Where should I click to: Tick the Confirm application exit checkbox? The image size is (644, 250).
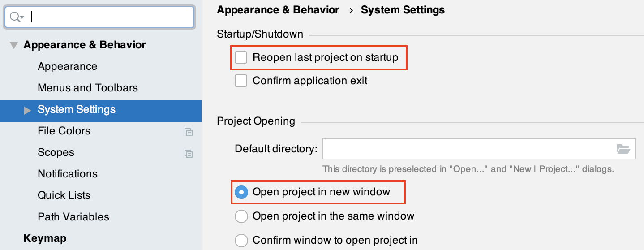coord(241,81)
